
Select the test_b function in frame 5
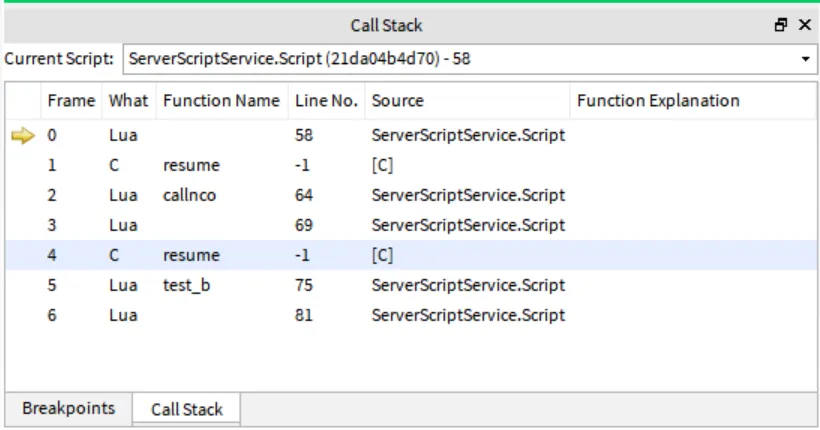click(187, 286)
